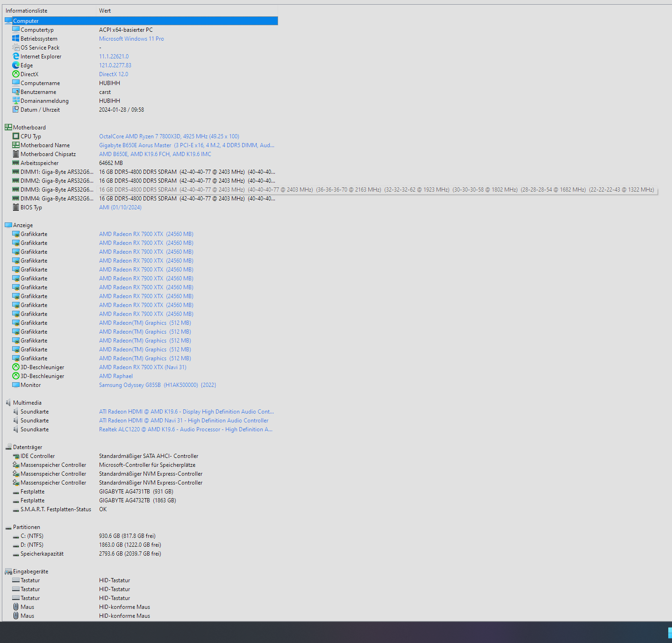Click the Standardmäßiger SATA AHCI- Controller value
Viewport: 672px width, 643px height.
click(x=149, y=456)
